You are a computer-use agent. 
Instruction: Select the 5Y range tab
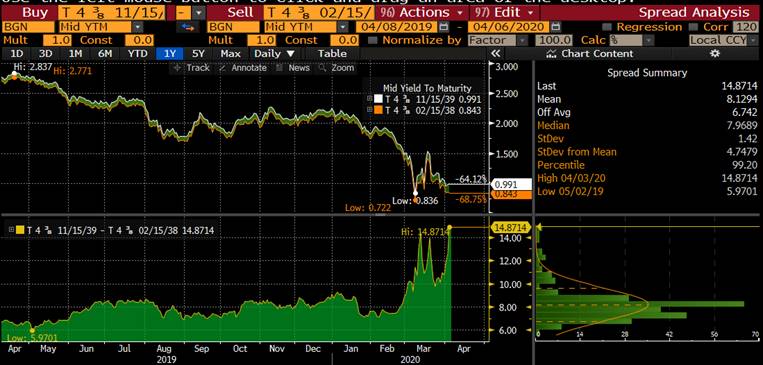tap(198, 54)
